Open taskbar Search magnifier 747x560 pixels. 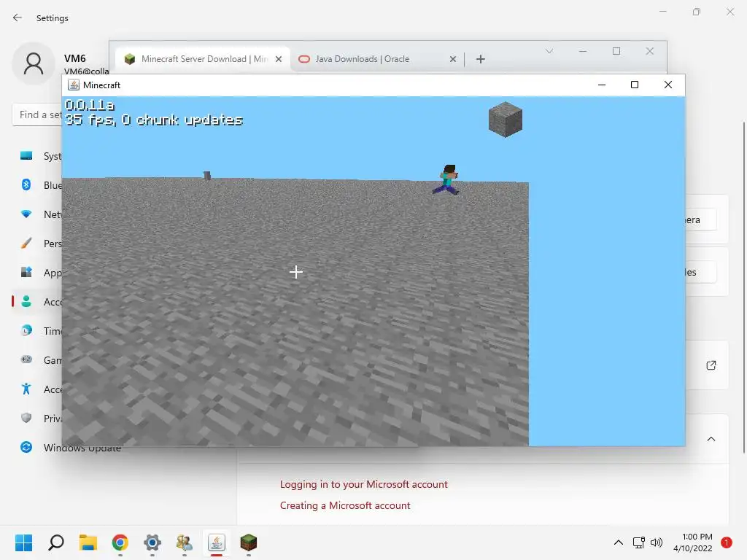click(x=55, y=542)
